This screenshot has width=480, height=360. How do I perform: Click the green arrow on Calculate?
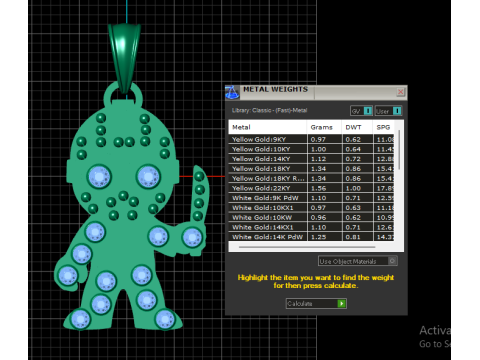coord(342,303)
